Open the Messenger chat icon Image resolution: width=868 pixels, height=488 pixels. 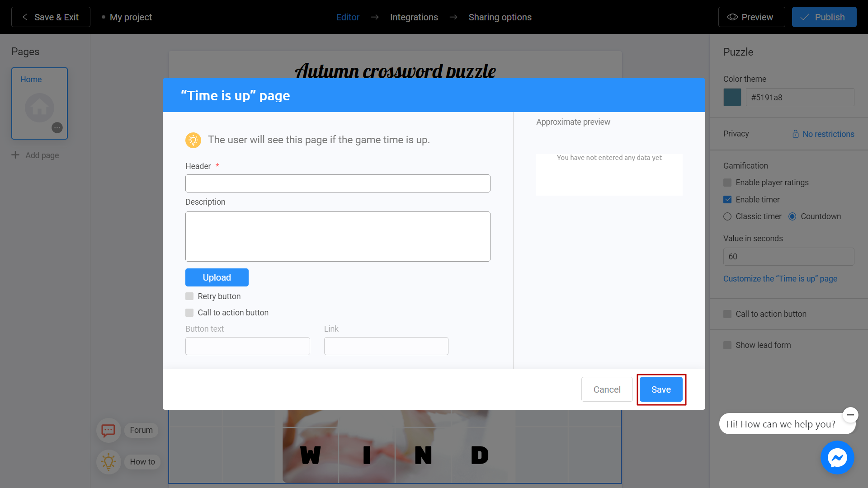click(837, 458)
